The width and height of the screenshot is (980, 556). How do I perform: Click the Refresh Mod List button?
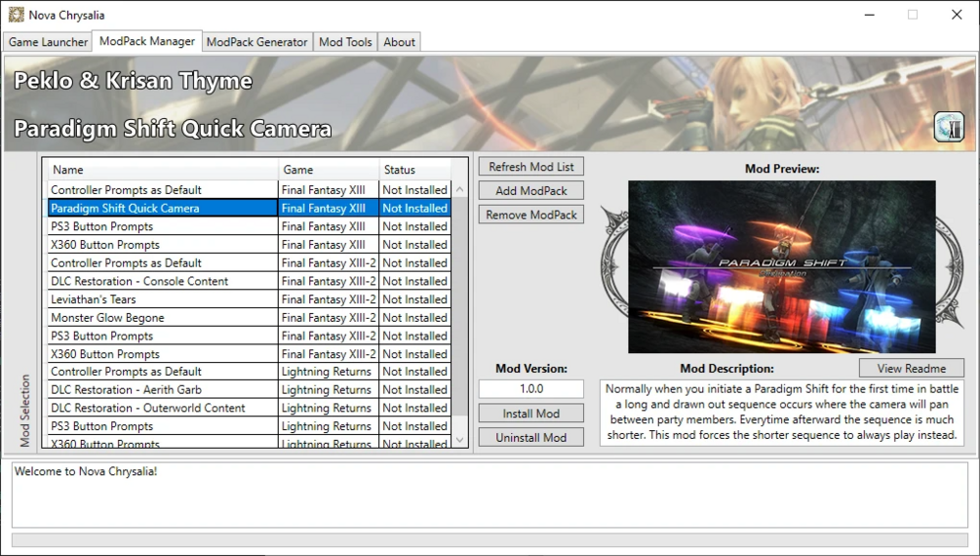(x=531, y=167)
